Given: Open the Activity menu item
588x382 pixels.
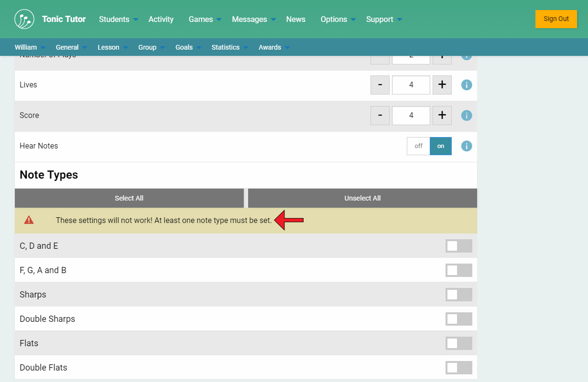Looking at the screenshot, I should [161, 19].
